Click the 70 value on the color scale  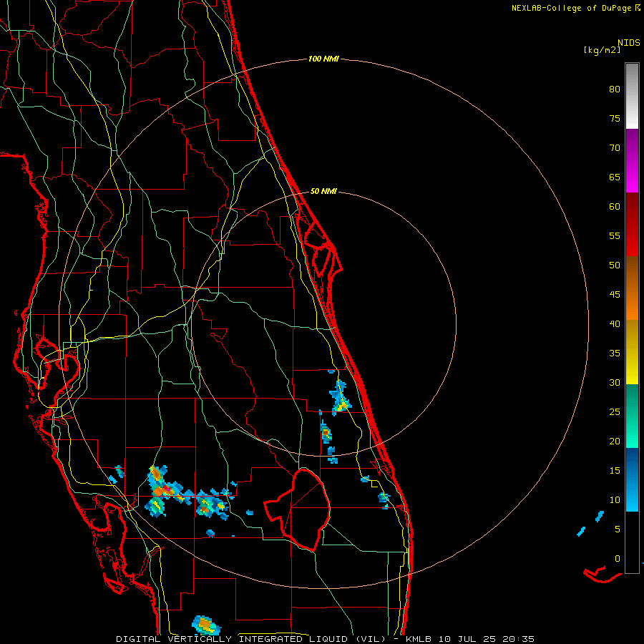click(x=615, y=148)
